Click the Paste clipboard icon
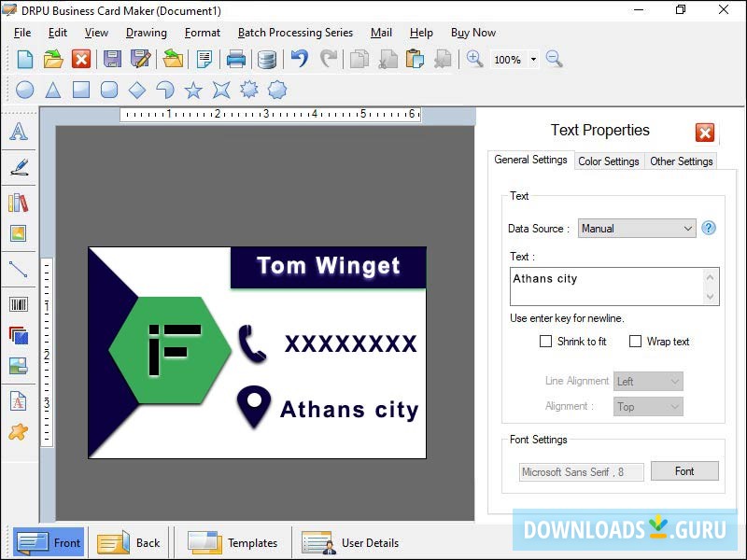 click(x=415, y=60)
